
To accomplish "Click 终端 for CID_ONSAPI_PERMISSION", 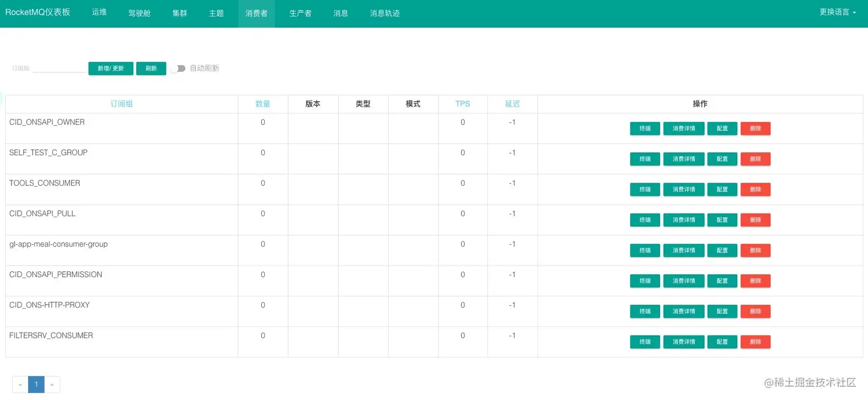I will pos(645,281).
